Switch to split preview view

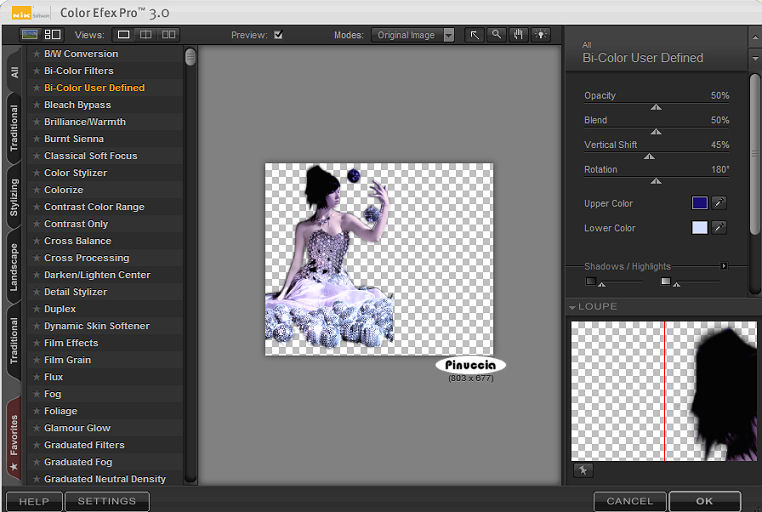tap(146, 35)
